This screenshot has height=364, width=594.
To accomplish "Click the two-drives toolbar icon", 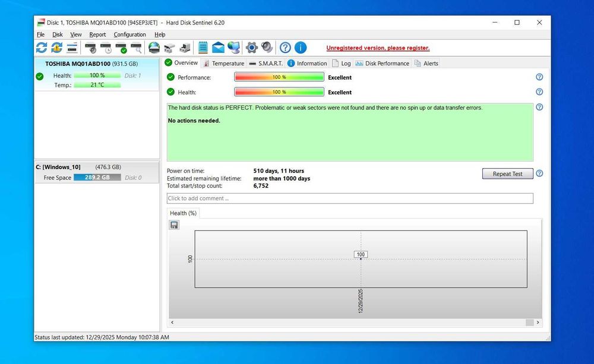I will (x=169, y=48).
